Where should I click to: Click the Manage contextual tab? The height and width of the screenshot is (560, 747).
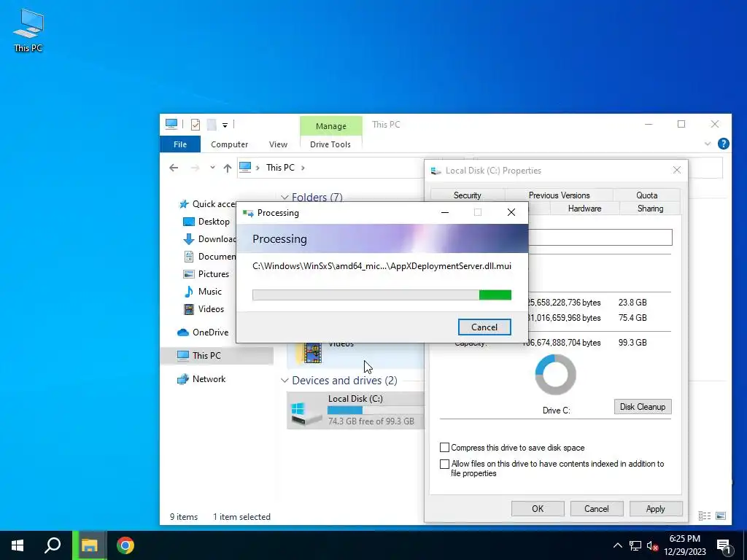pyautogui.click(x=330, y=126)
